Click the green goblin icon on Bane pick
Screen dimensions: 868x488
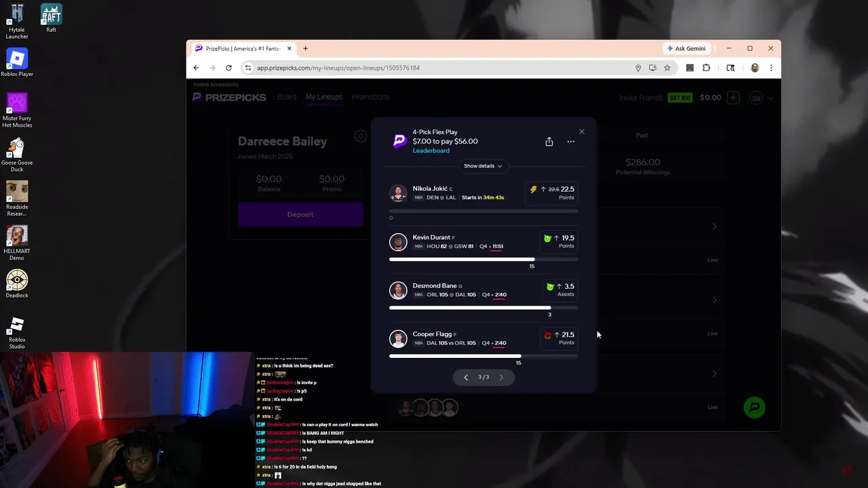coord(550,287)
